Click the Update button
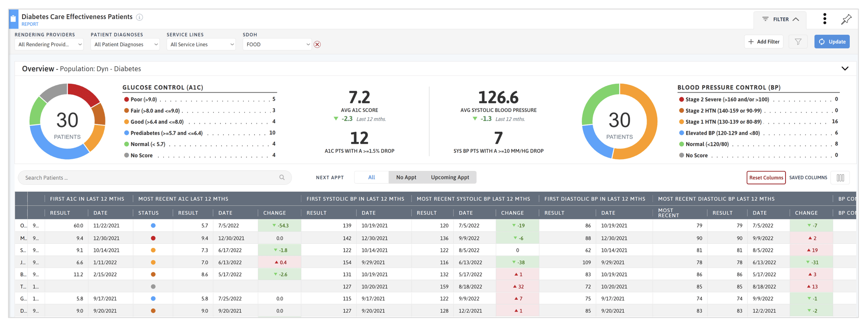This screenshot has width=868, height=328. pyautogui.click(x=832, y=42)
